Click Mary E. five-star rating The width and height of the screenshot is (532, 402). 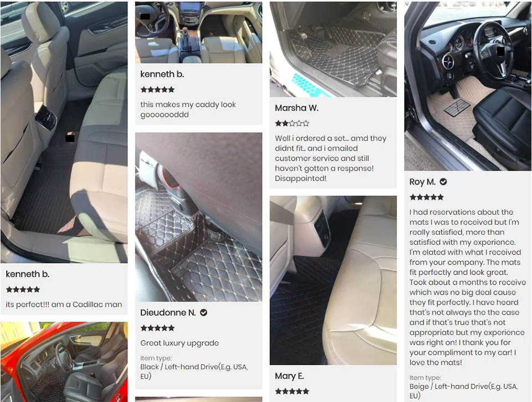[x=292, y=391]
